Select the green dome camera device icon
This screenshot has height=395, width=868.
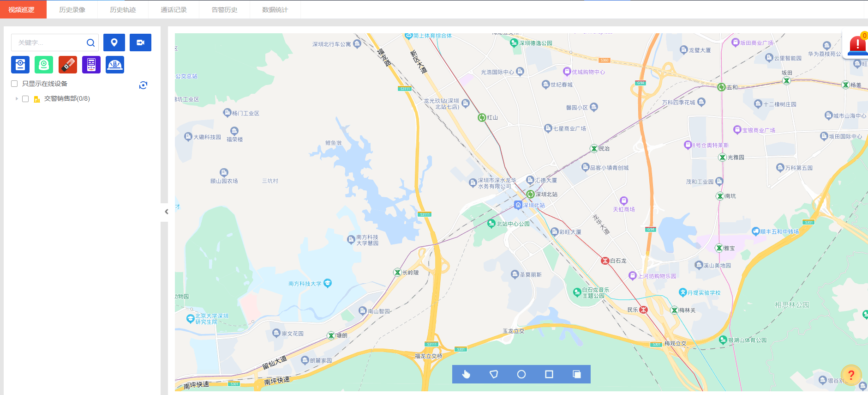tap(44, 65)
